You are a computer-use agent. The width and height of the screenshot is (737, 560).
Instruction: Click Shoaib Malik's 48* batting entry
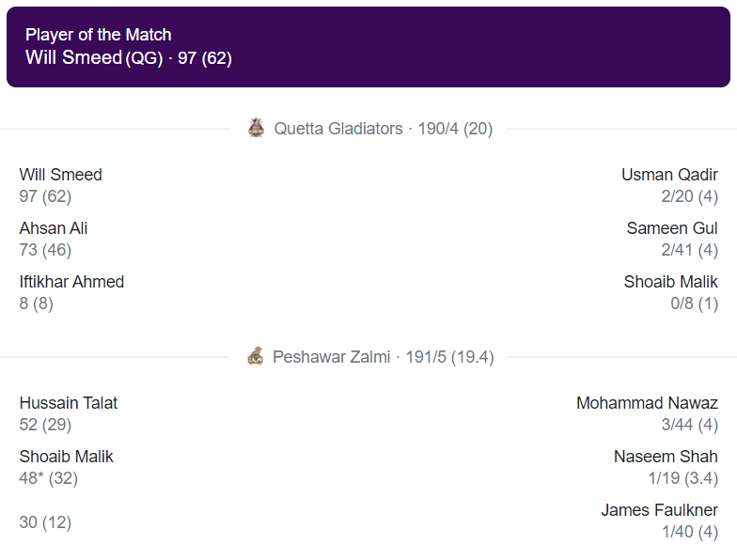point(66,467)
